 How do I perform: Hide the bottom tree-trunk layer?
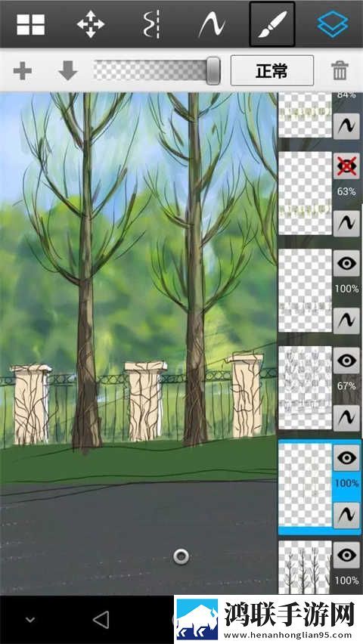coord(346,556)
